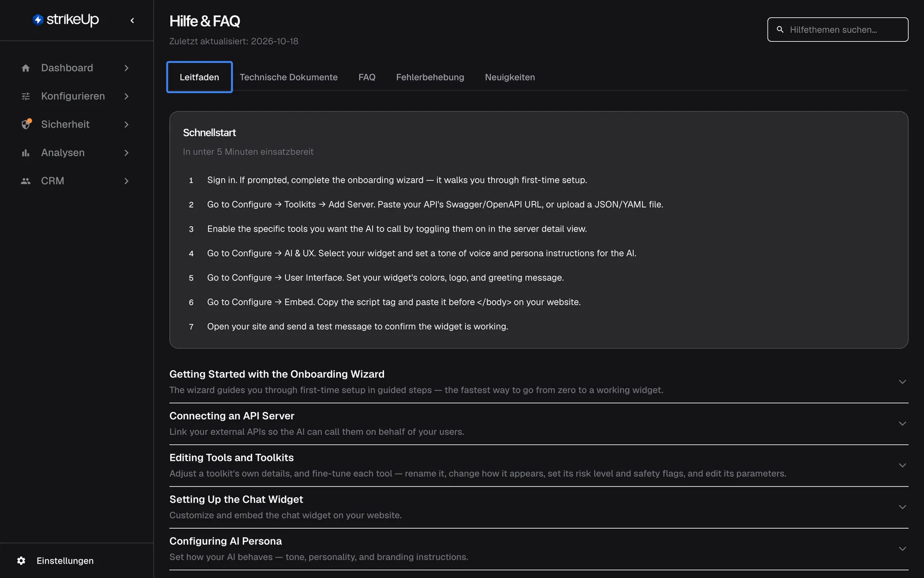
Task: Click 'In unter 5 Minuten einsatzbereit' subtitle
Action: click(x=248, y=152)
